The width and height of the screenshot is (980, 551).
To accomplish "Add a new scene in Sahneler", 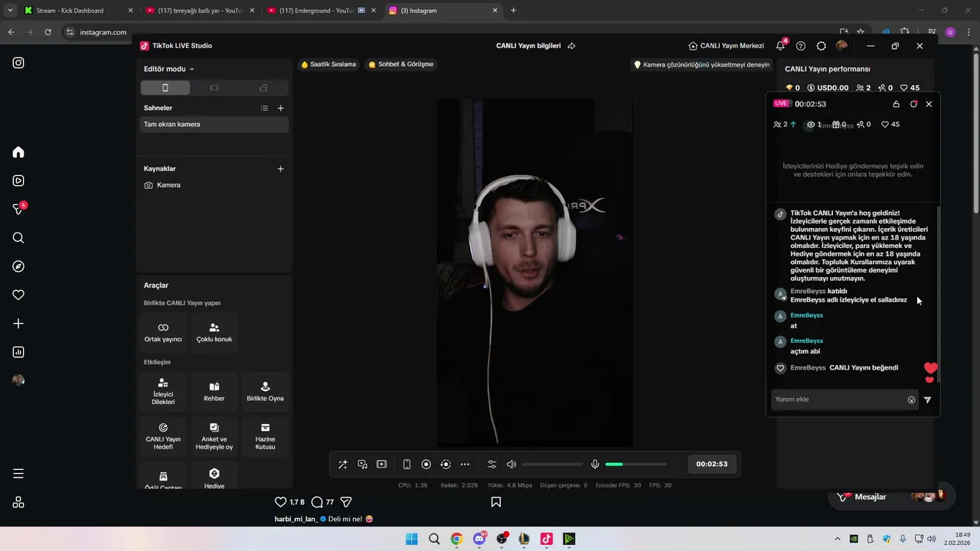I will pyautogui.click(x=280, y=108).
